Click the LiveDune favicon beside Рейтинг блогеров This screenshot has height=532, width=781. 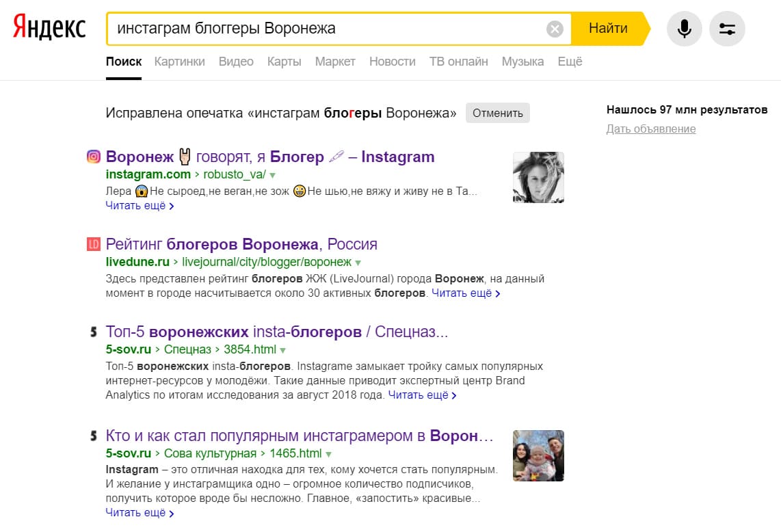(x=94, y=244)
